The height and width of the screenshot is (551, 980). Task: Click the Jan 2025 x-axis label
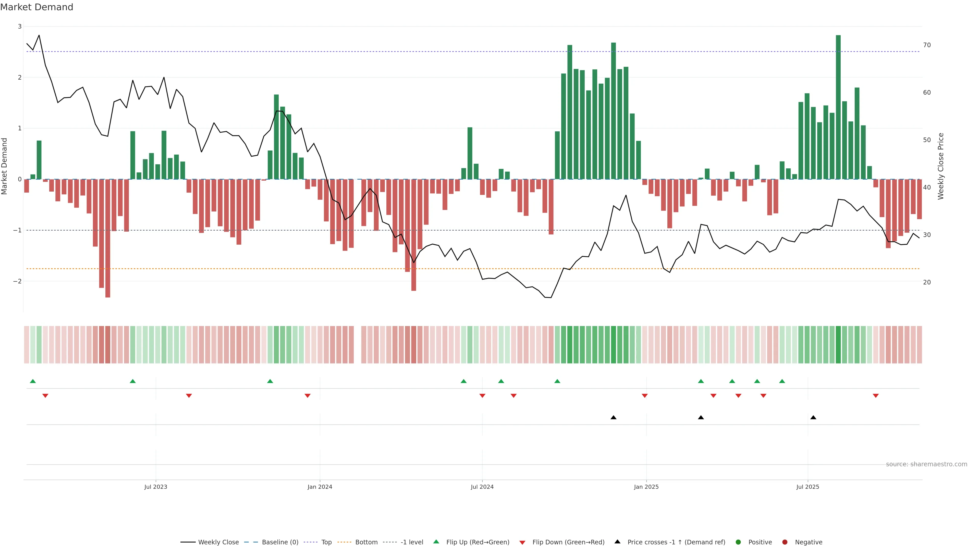point(646,487)
